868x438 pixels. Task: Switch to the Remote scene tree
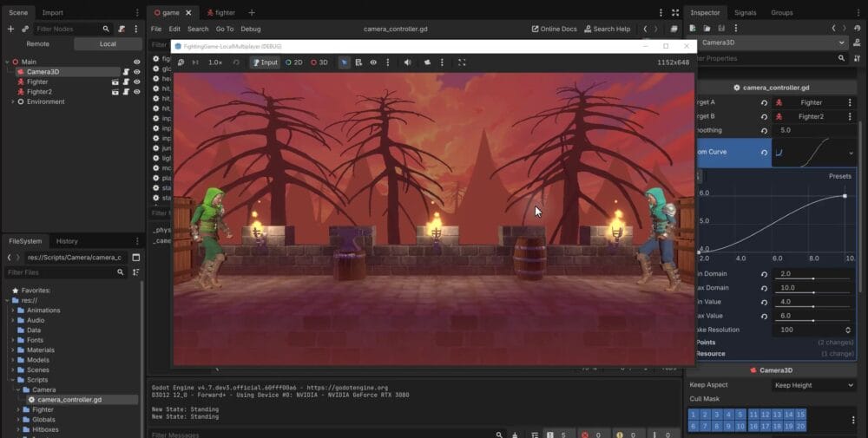pos(37,43)
